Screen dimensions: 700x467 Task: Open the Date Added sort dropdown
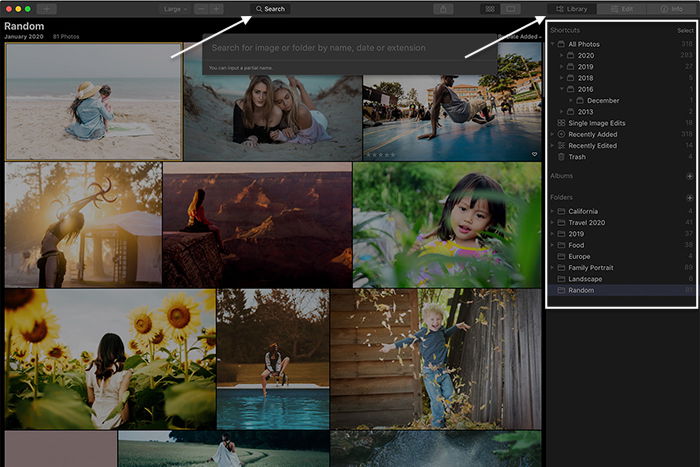tap(521, 37)
